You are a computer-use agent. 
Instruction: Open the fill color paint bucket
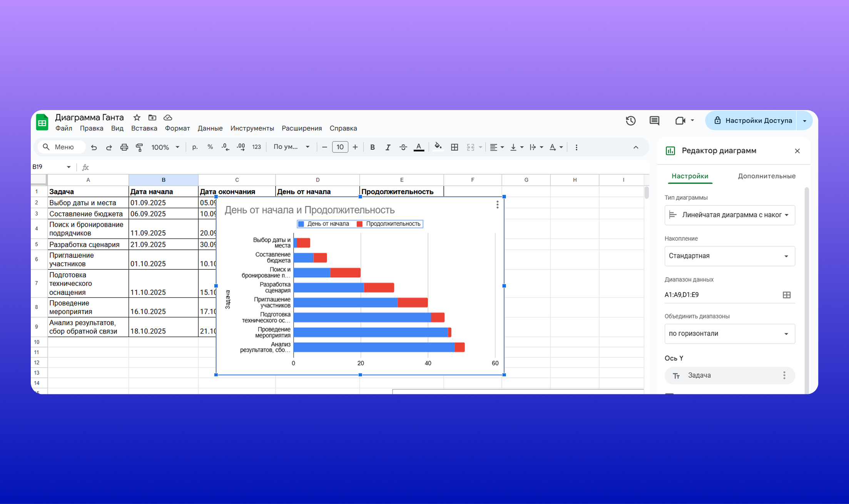pyautogui.click(x=438, y=147)
